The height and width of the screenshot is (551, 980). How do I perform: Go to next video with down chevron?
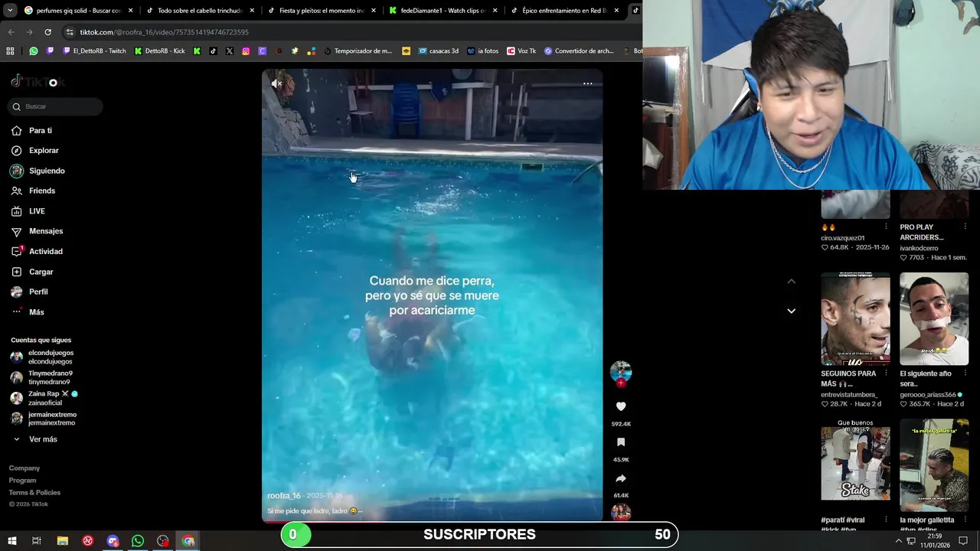[x=791, y=311]
